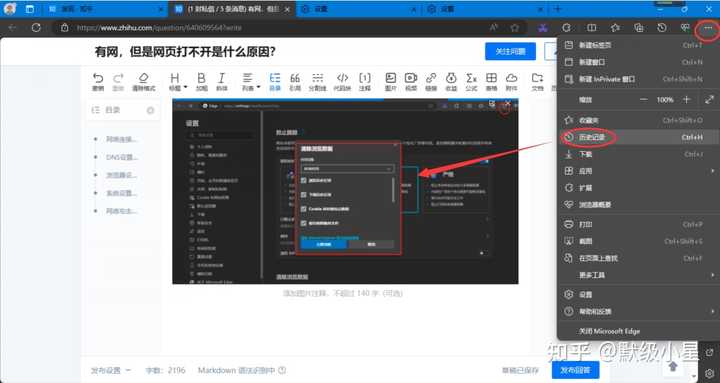This screenshot has height=383, width=720.
Task: Click the back-to-top arrow button
Action: (x=673, y=366)
